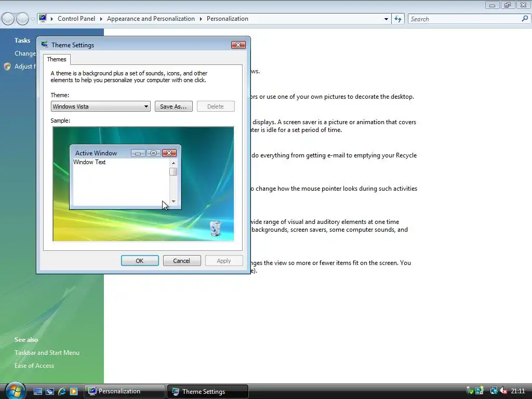This screenshot has width=532, height=399.
Task: Click the taskbar clock showing 21:11
Action: (x=518, y=391)
